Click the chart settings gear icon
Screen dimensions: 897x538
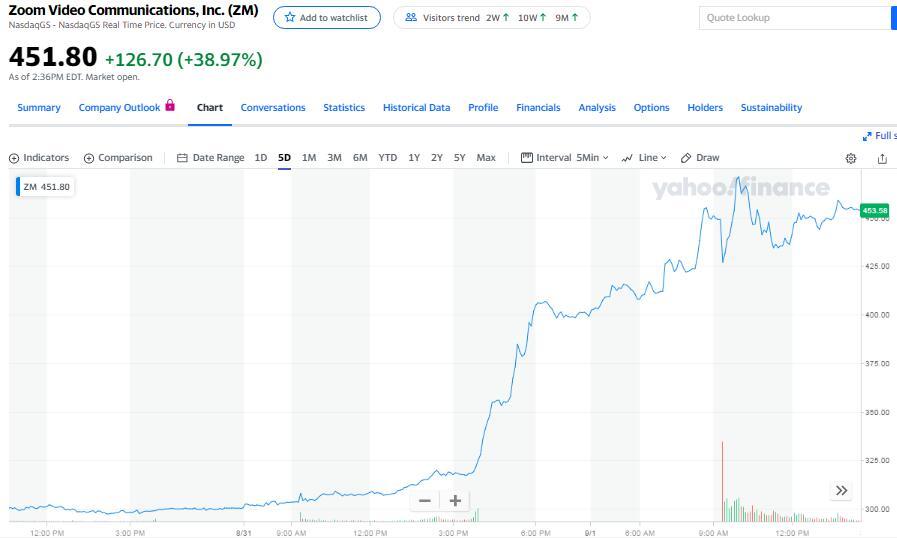[x=851, y=158]
